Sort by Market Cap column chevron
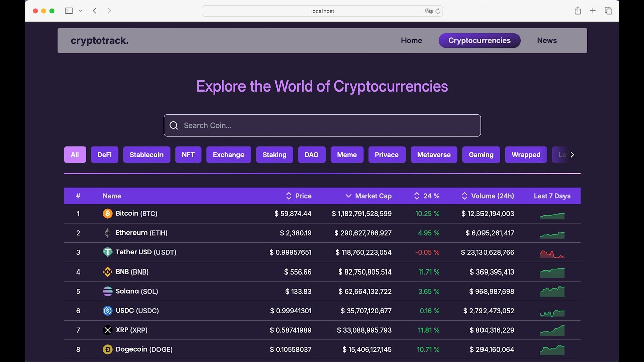 click(x=348, y=196)
